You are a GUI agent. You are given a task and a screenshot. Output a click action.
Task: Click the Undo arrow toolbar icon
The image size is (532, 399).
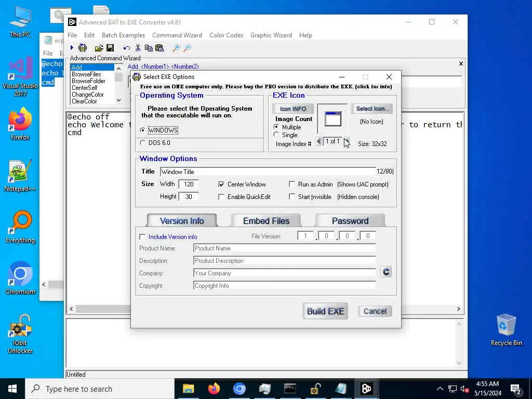coord(127,48)
